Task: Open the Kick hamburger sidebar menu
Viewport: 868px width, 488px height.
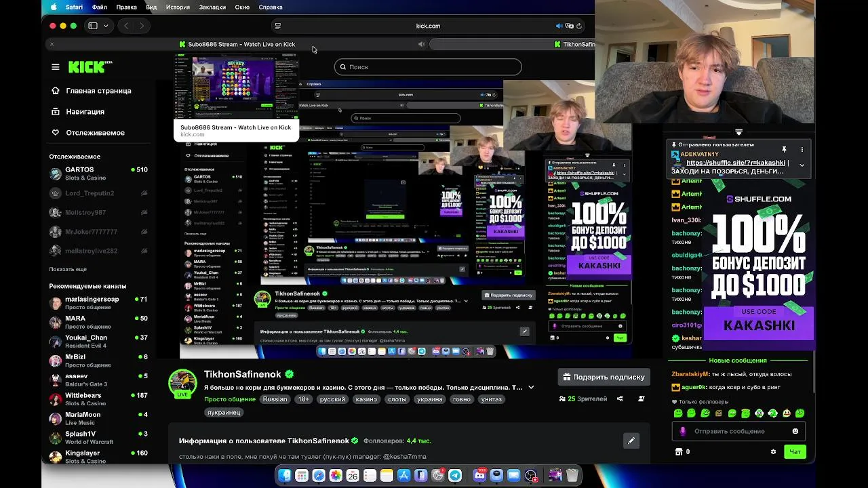Action: click(56, 67)
